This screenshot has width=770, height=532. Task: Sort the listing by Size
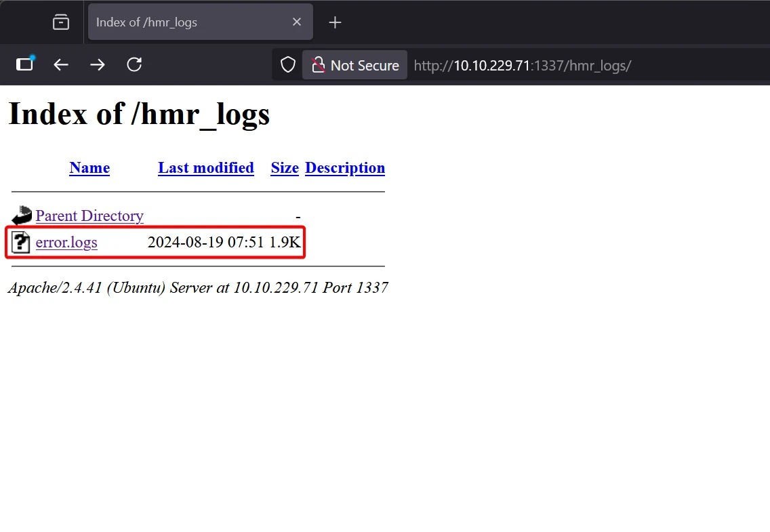tap(285, 168)
